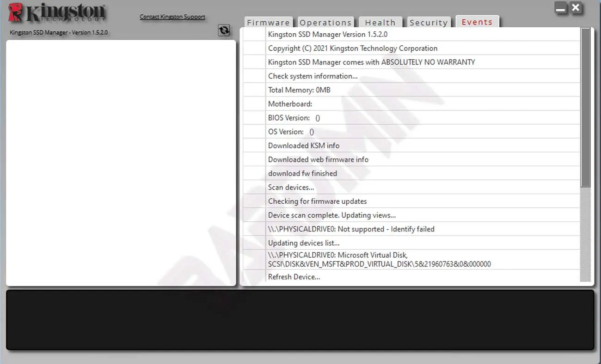
Task: Click the 'Refresh Device...' event row
Action: click(294, 277)
